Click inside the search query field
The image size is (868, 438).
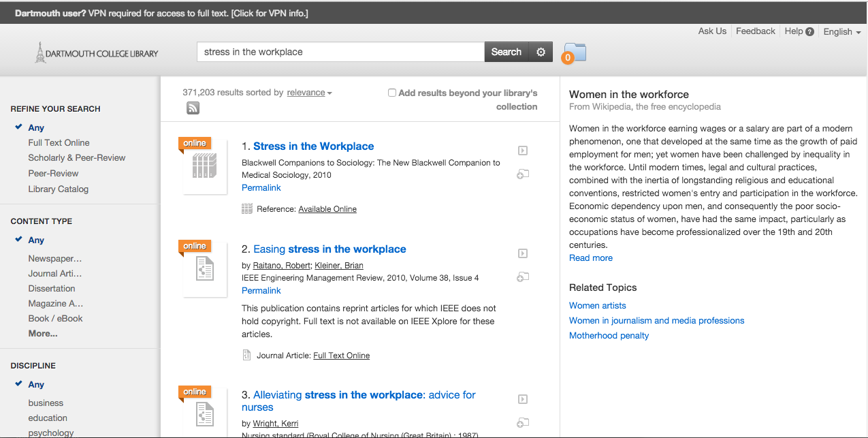pos(340,52)
